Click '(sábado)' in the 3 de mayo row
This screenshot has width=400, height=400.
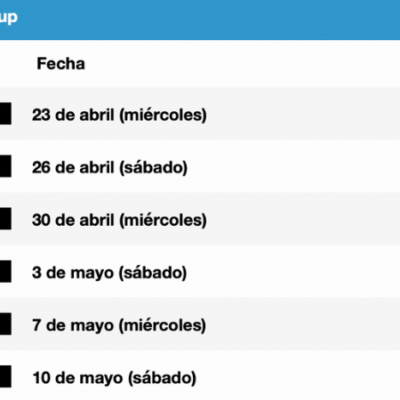point(153,273)
